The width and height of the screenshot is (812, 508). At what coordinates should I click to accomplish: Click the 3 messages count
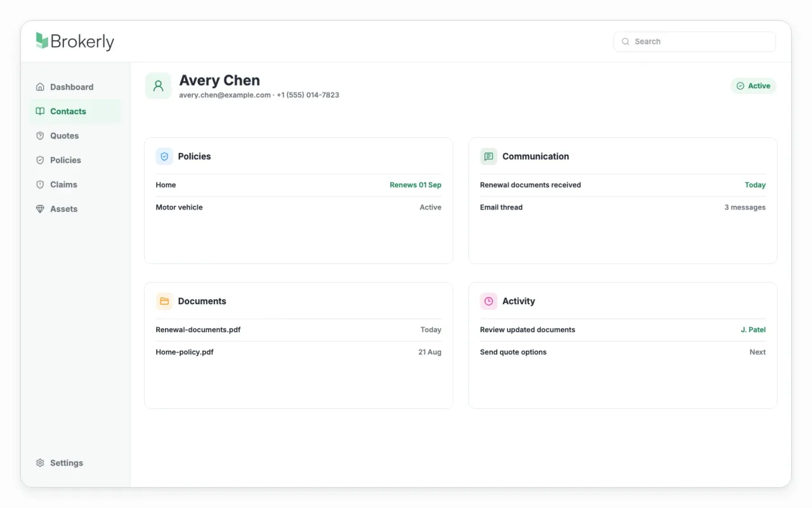point(745,207)
